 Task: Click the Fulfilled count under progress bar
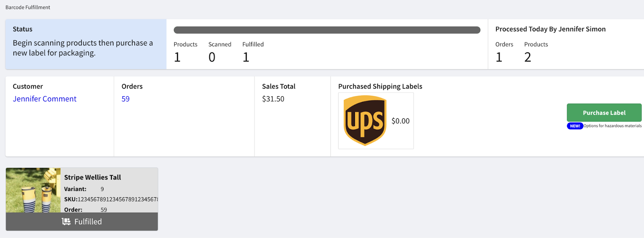pos(246,58)
